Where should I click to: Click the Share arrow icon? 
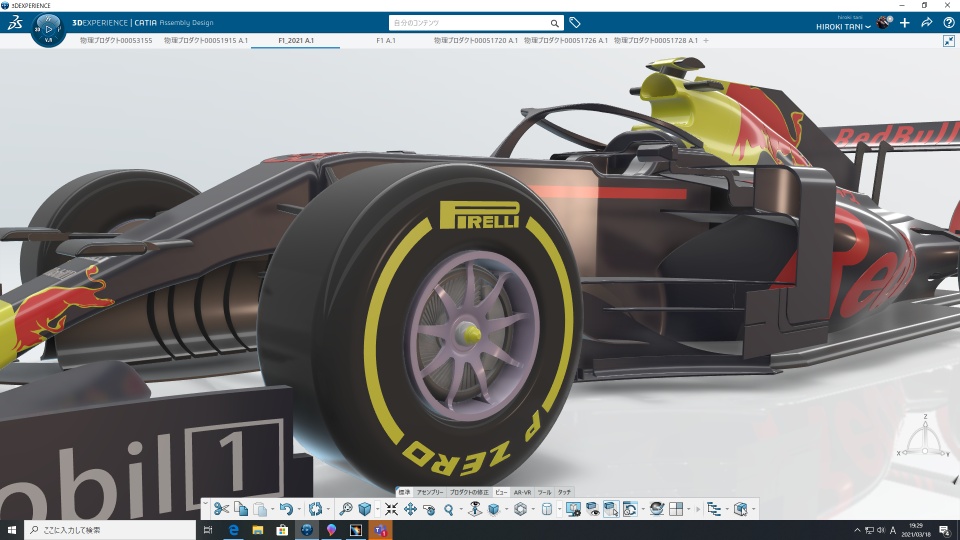tap(926, 23)
